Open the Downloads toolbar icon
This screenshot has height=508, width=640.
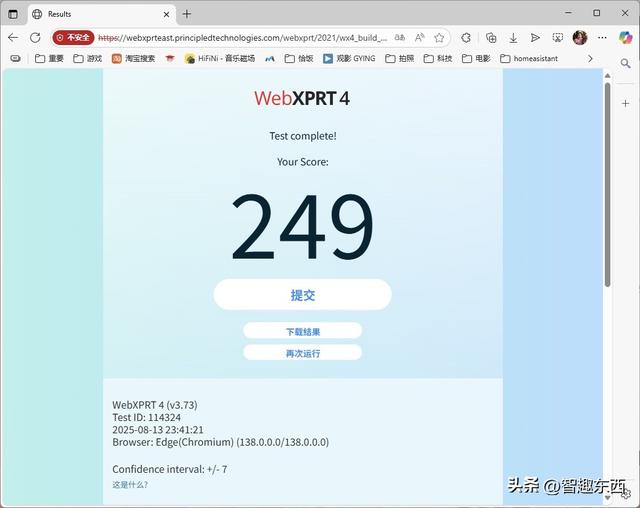click(x=513, y=38)
